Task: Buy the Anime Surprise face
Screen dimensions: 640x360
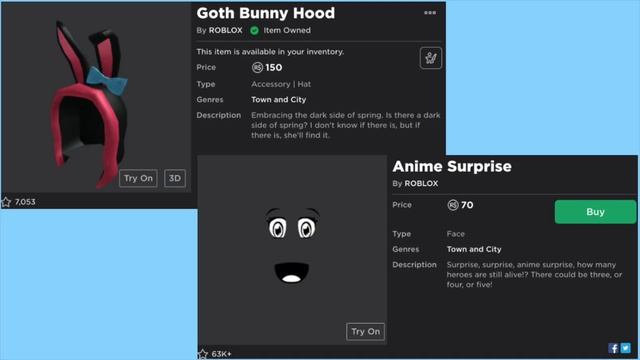Action: 595,212
